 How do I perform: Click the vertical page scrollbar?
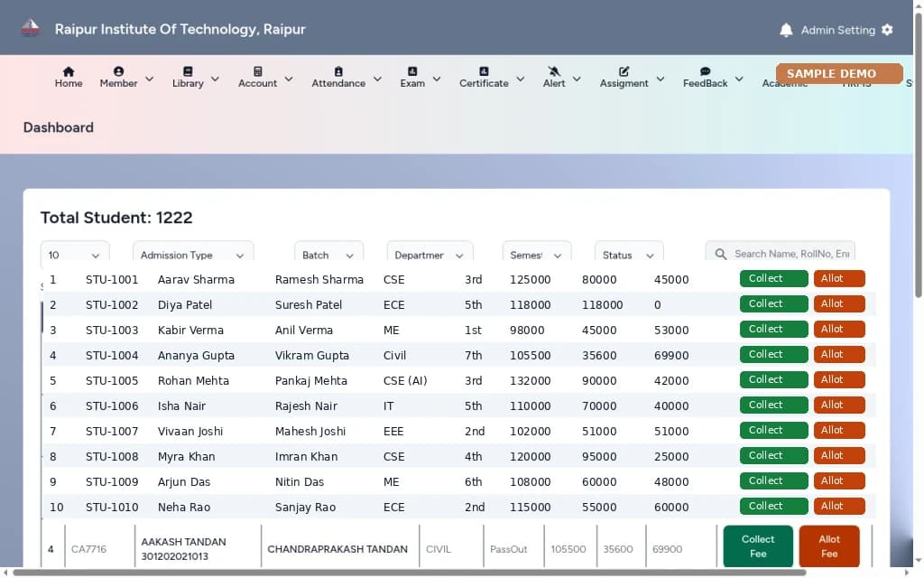pyautogui.click(x=918, y=154)
